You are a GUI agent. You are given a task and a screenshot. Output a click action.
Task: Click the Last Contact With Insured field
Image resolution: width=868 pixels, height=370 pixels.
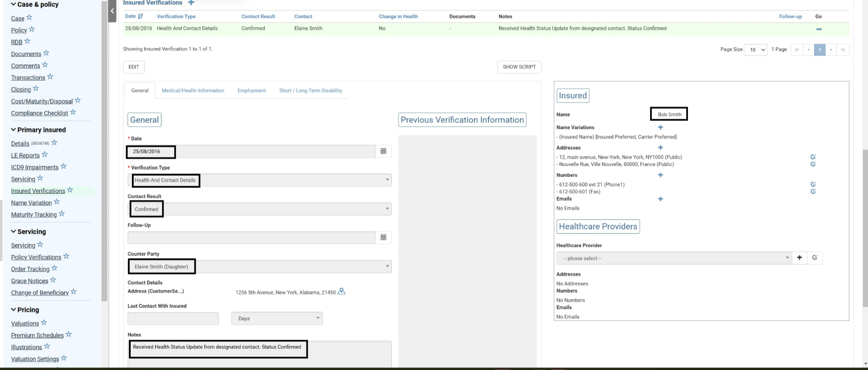(173, 318)
